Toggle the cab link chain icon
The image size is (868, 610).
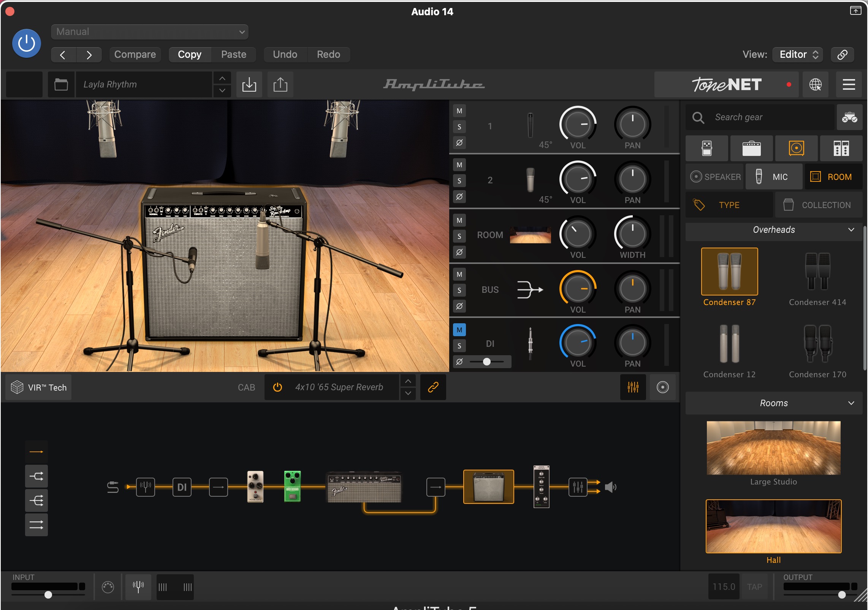tap(433, 387)
